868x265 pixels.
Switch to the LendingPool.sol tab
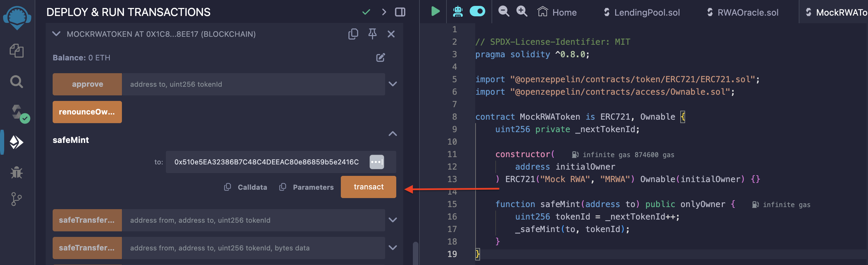coord(641,12)
